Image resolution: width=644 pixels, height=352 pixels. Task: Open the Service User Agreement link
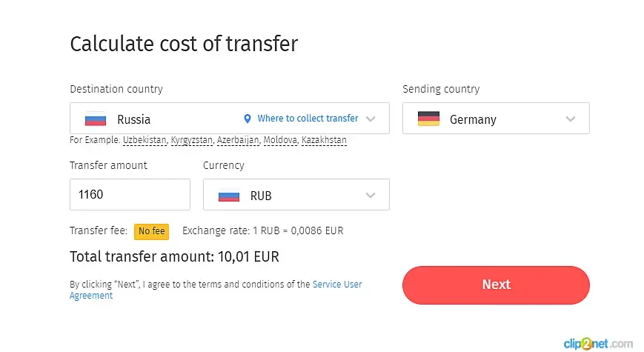[337, 285]
